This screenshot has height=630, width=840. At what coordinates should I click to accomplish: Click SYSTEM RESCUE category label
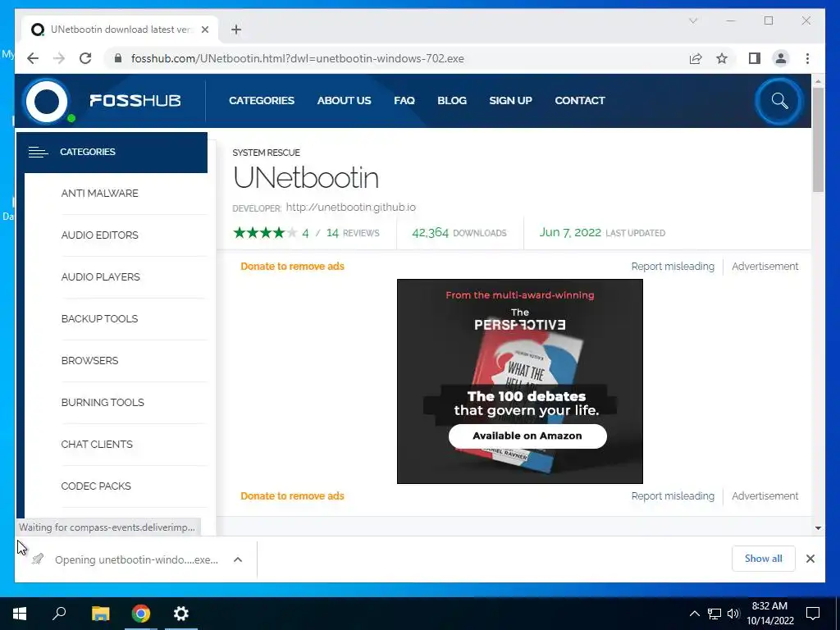coord(267,153)
